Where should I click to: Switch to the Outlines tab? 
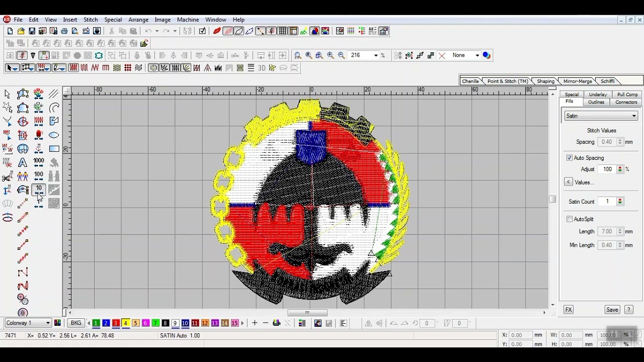(x=596, y=102)
